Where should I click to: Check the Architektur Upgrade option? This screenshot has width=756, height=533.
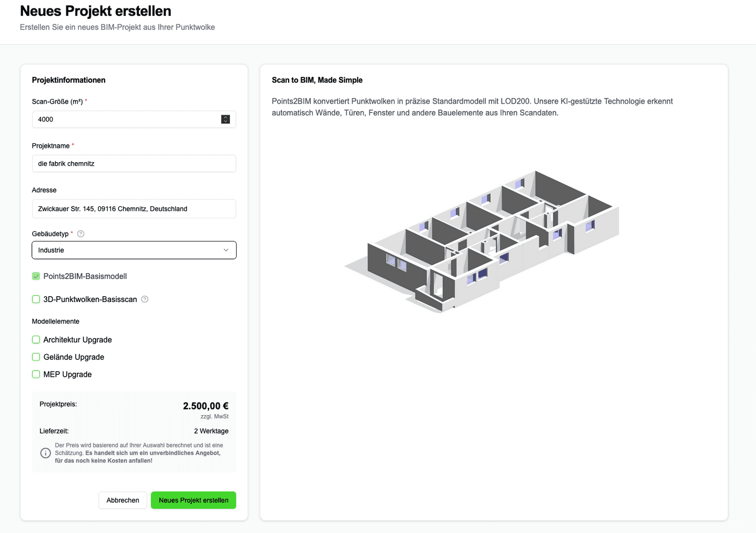[36, 340]
